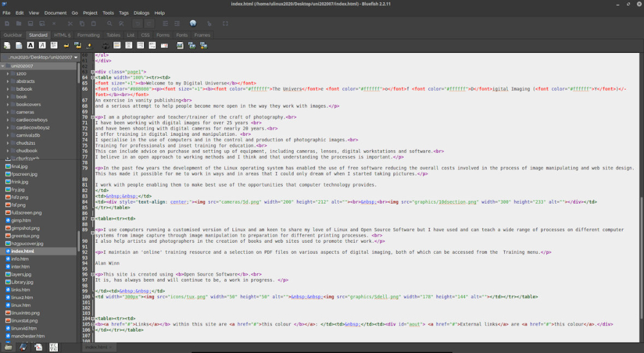Click the Paragraph icon in Standard toolbar
This screenshot has width=644, height=353.
pos(54,45)
